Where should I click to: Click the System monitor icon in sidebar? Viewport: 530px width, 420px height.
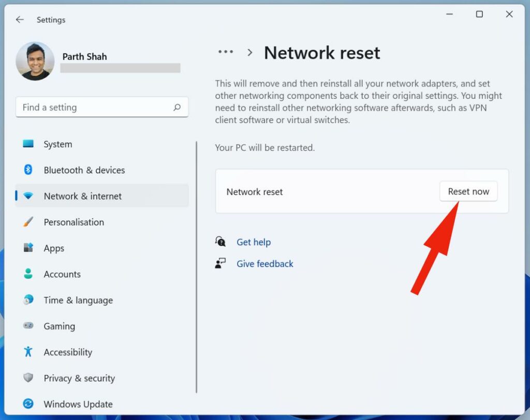pyautogui.click(x=28, y=144)
